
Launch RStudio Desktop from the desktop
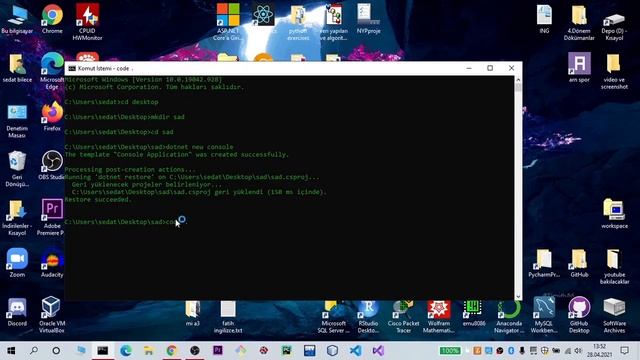tap(368, 317)
